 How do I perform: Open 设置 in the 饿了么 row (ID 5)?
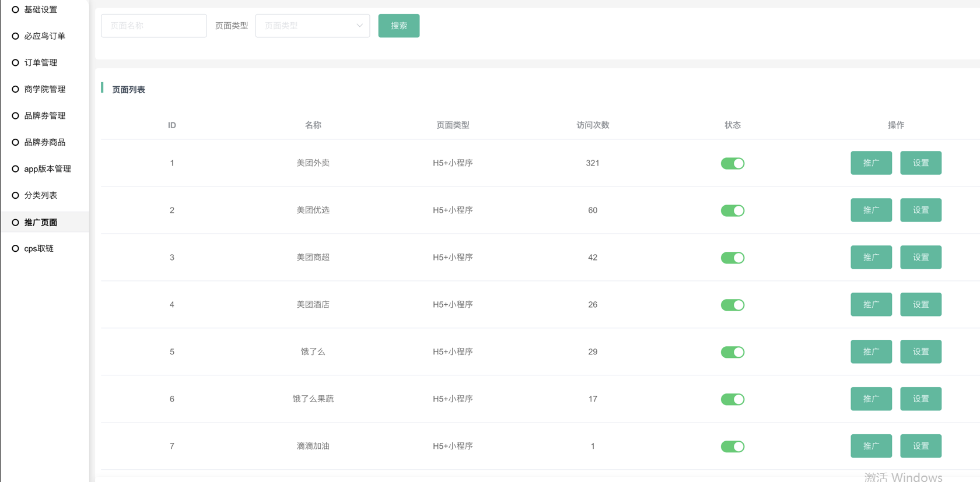(x=921, y=351)
